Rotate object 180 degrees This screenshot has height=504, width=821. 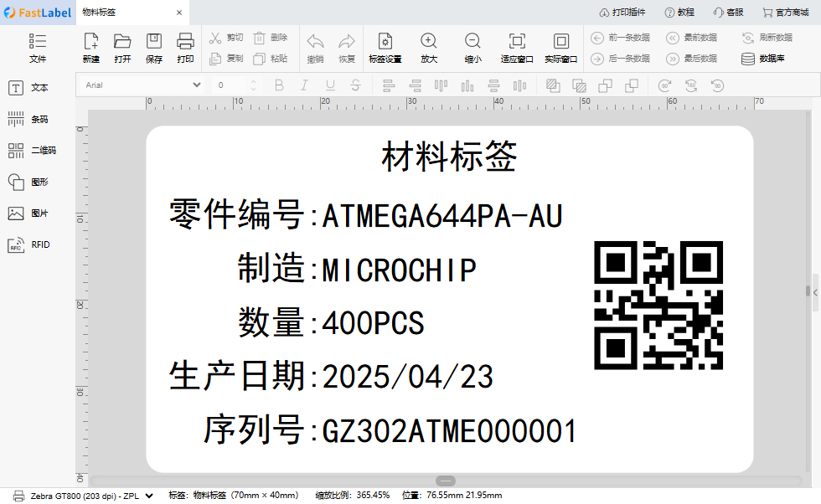[x=691, y=85]
